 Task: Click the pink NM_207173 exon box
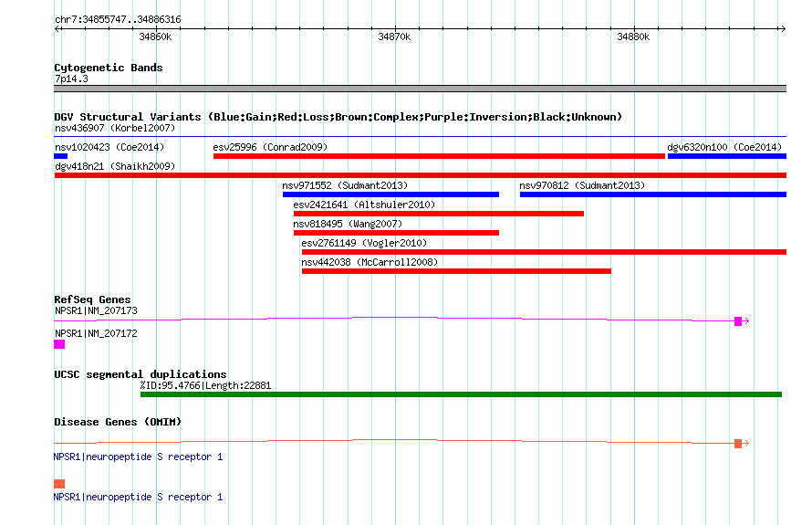738,321
